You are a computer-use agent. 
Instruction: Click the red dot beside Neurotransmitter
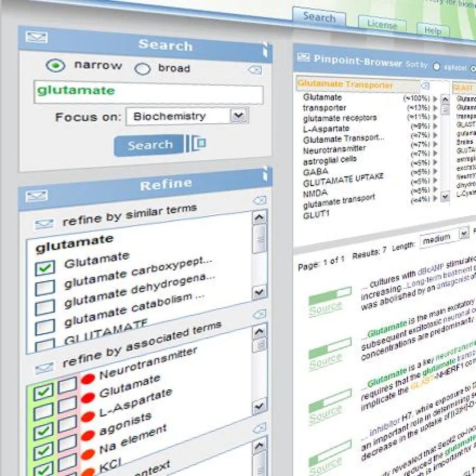[x=88, y=379]
